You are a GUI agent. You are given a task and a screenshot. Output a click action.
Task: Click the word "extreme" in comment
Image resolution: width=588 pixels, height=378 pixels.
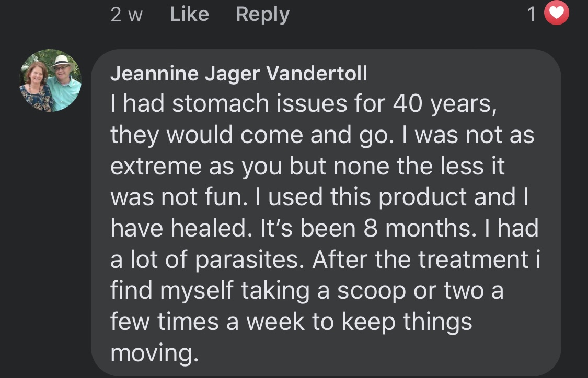155,167
